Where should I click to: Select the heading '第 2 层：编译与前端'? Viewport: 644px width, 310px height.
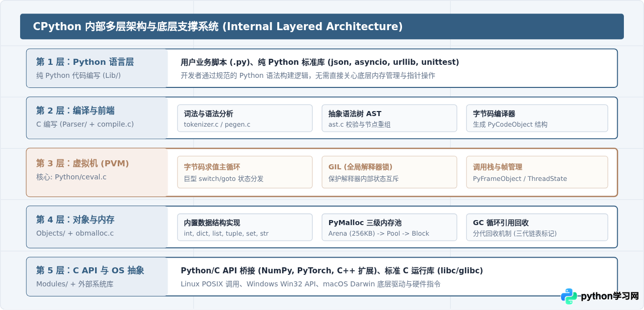75,111
